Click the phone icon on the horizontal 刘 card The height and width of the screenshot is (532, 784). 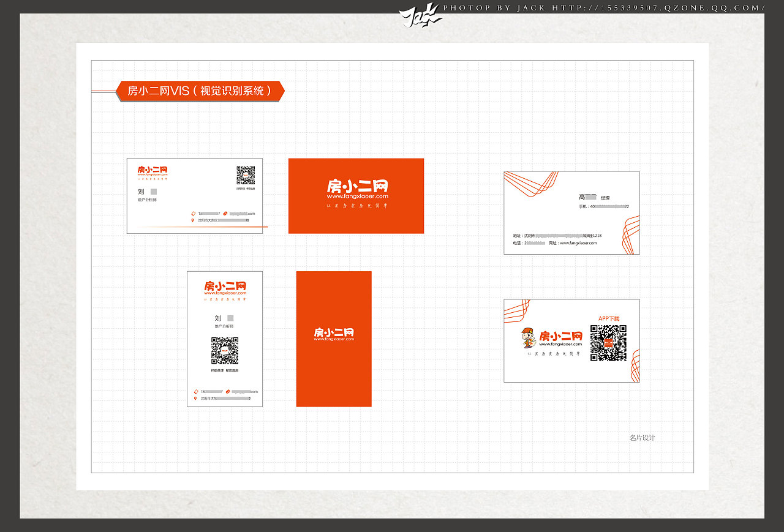click(x=194, y=214)
